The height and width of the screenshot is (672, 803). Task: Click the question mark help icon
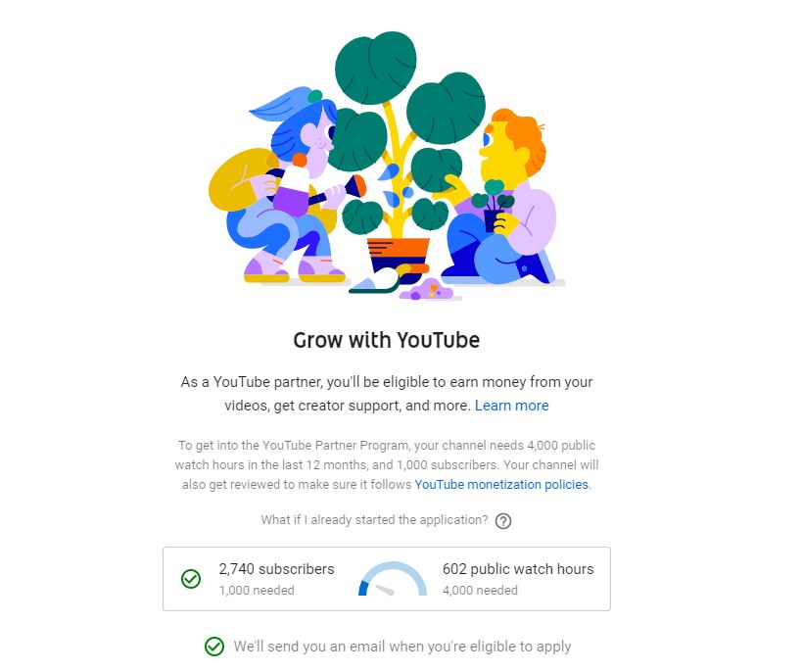pos(503,521)
